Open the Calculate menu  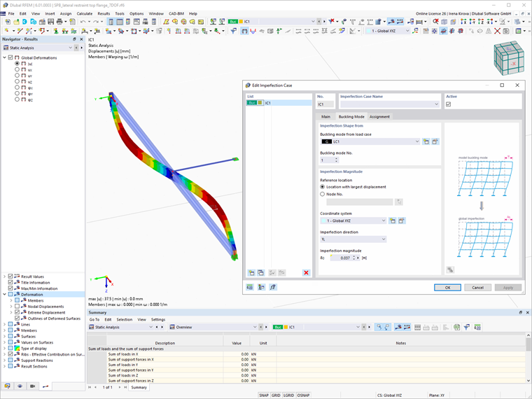point(85,13)
